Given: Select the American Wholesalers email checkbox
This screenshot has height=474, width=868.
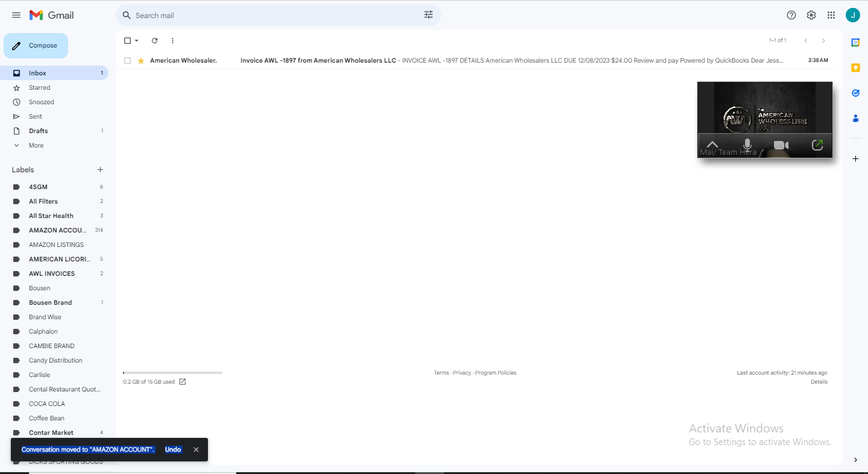Looking at the screenshot, I should coord(127,61).
